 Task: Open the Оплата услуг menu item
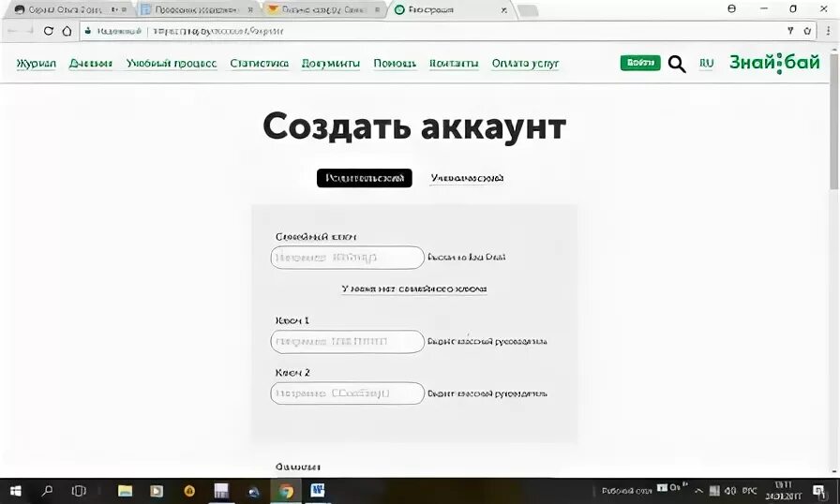click(525, 63)
